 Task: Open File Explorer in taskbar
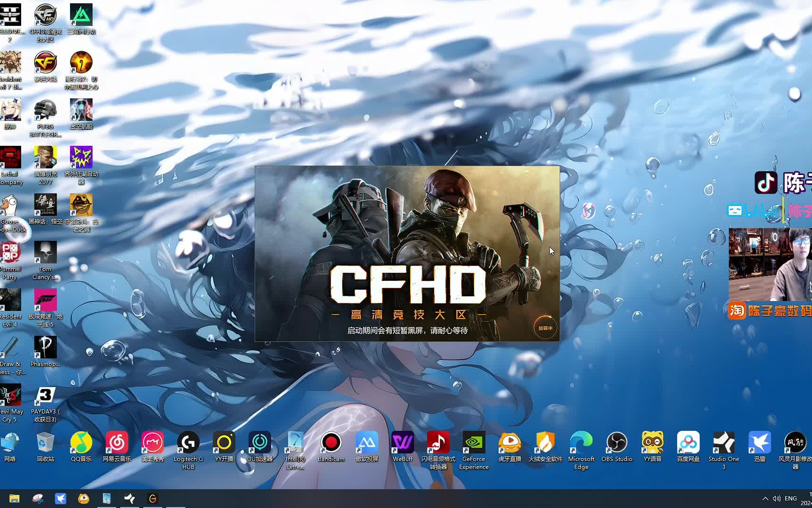(x=14, y=499)
